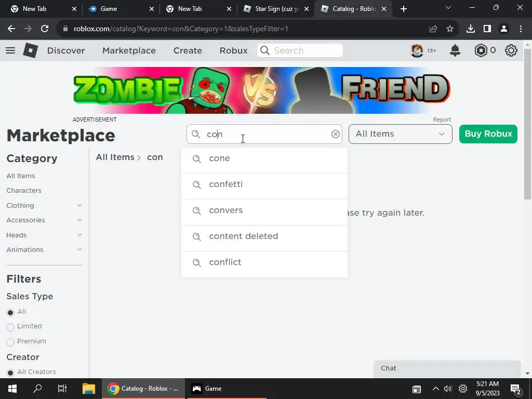Open the notifications bell
The width and height of the screenshot is (532, 399).
pos(455,50)
